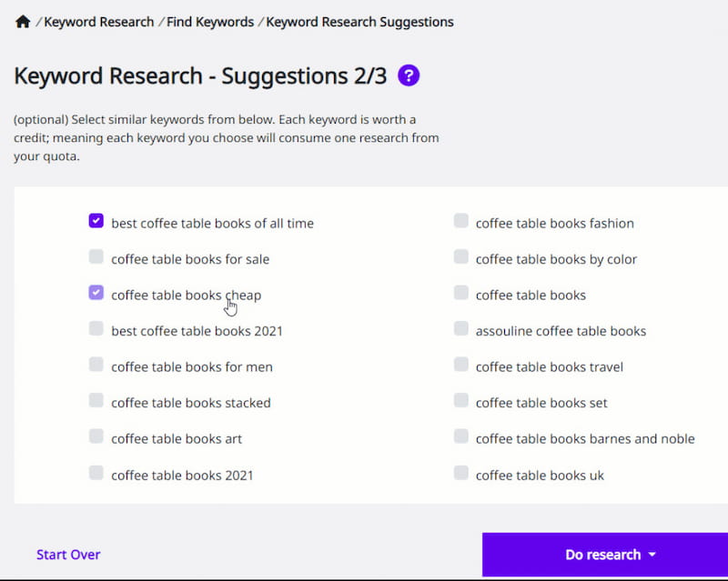
Task: Tick the plain 'coffee table books' checkbox
Action: (461, 293)
